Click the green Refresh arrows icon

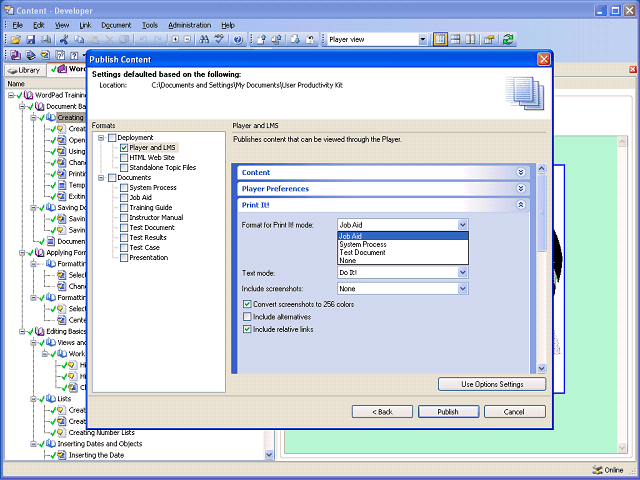coord(508,40)
